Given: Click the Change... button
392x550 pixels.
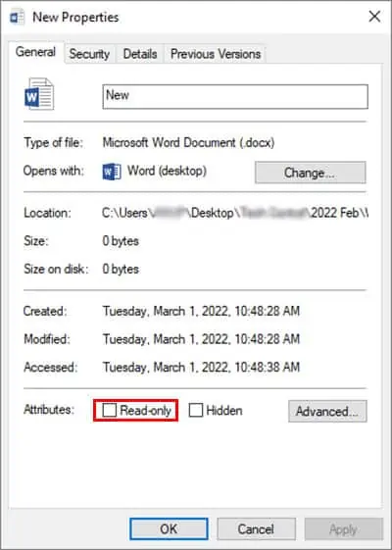Looking at the screenshot, I should tap(311, 173).
